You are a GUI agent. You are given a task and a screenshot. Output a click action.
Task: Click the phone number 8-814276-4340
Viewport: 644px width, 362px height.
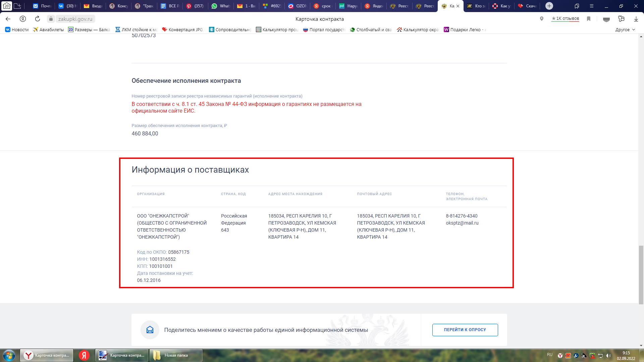(x=462, y=216)
